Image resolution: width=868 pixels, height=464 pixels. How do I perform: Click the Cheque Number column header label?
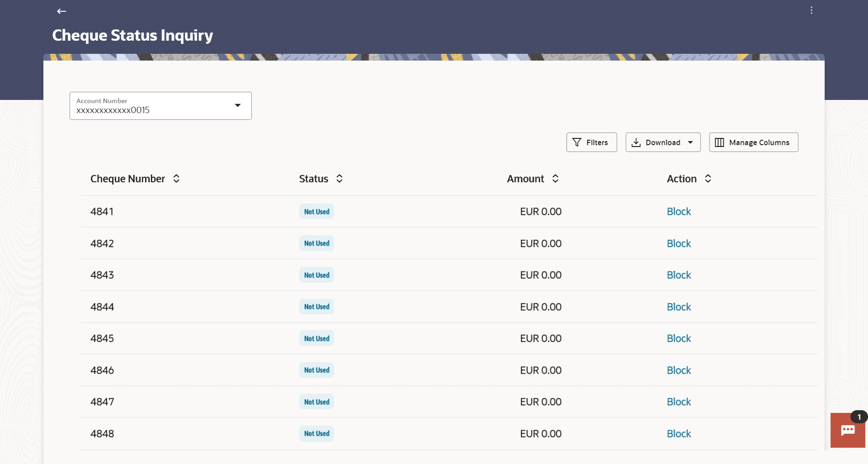coord(127,179)
